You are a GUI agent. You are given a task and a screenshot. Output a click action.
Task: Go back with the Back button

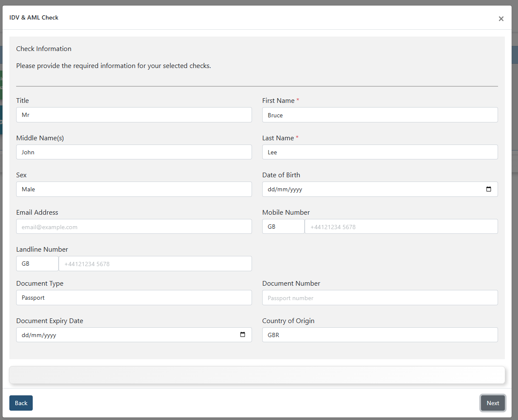coord(21,403)
